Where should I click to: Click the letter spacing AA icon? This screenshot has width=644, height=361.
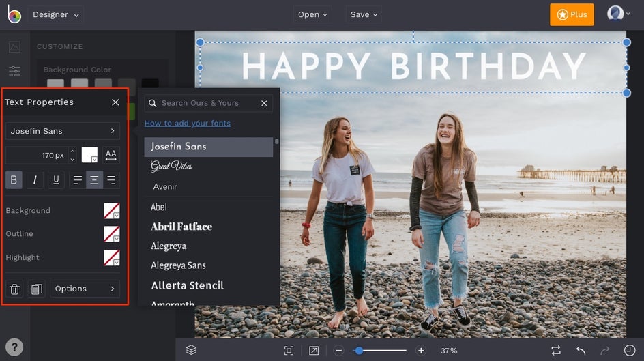click(111, 155)
